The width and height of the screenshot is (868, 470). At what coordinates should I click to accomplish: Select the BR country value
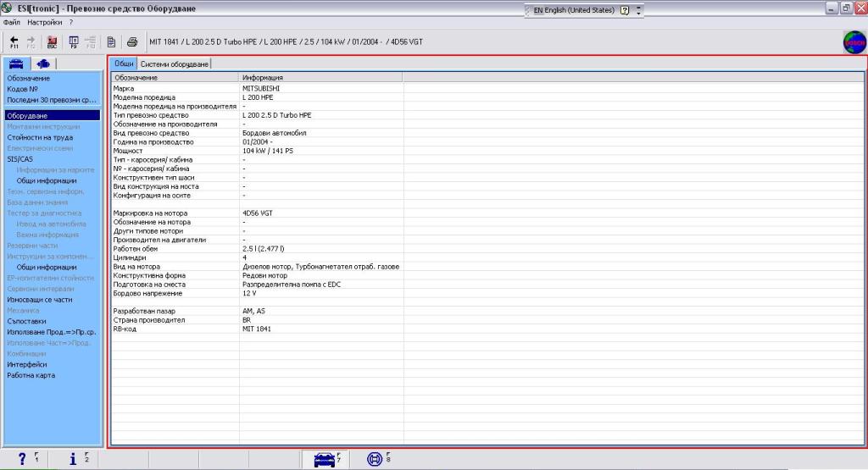point(247,319)
